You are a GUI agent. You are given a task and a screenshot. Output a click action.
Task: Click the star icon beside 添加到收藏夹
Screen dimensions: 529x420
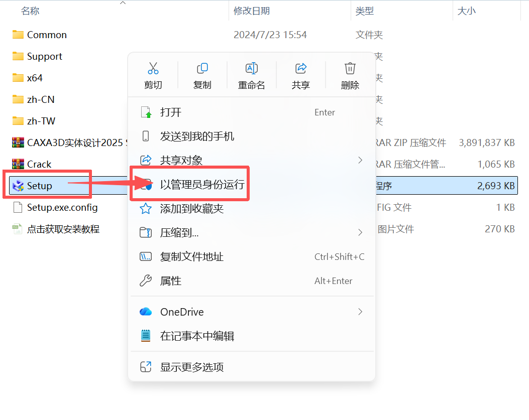146,209
